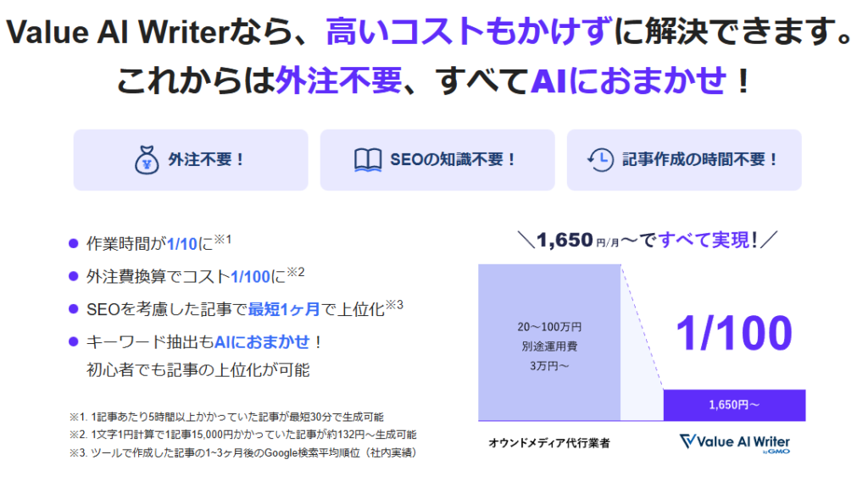Click the large 1/100 figure in chart

(x=734, y=334)
